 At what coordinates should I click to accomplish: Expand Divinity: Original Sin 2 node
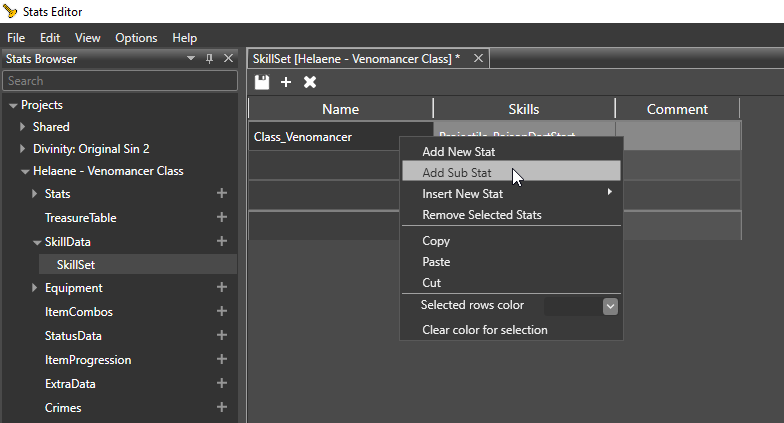click(24, 149)
